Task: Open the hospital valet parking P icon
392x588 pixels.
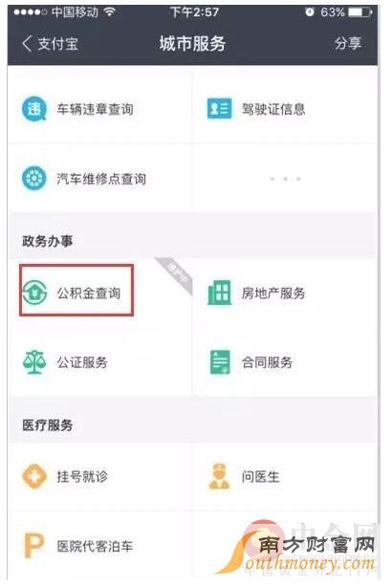Action: 34,546
